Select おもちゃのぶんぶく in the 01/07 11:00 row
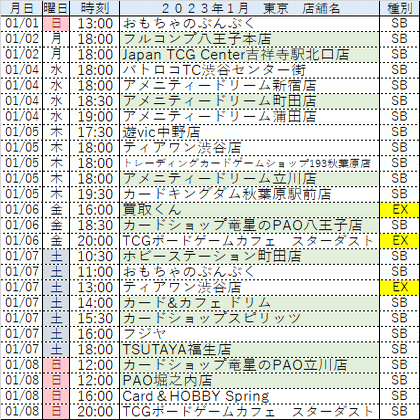The image size is (420, 420). 249,272
